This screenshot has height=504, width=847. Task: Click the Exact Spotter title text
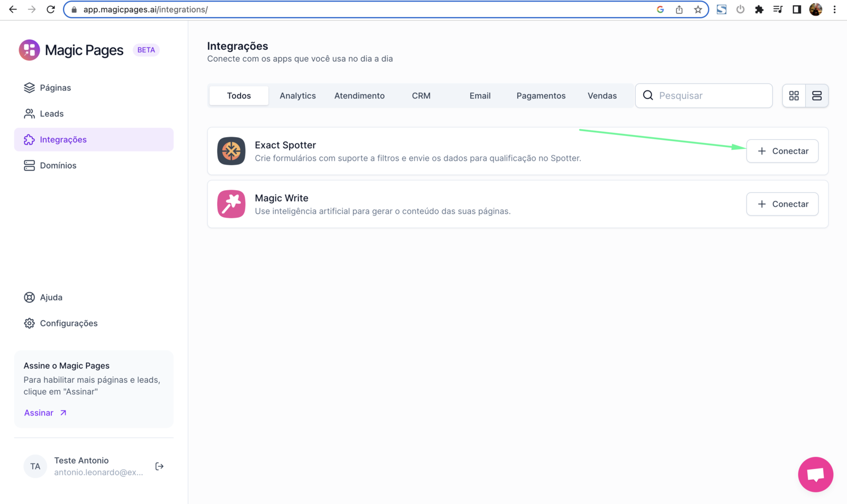click(285, 145)
